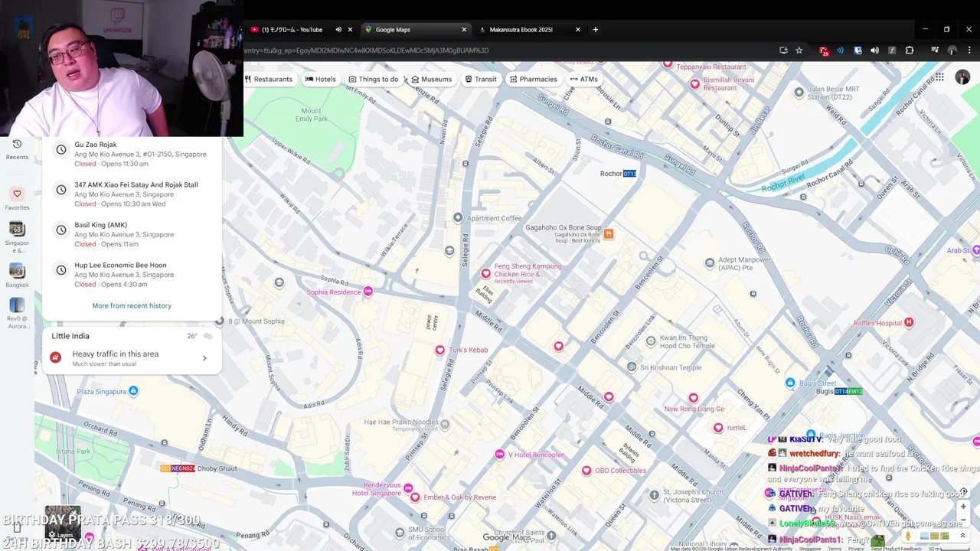Switch to the YouTube tab
The image size is (980, 551).
(293, 30)
